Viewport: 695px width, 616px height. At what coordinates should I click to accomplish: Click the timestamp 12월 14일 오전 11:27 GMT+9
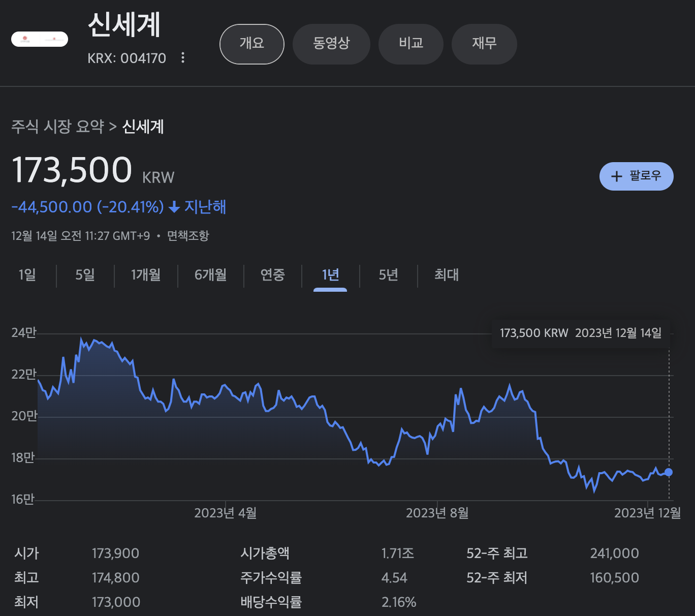point(81,236)
